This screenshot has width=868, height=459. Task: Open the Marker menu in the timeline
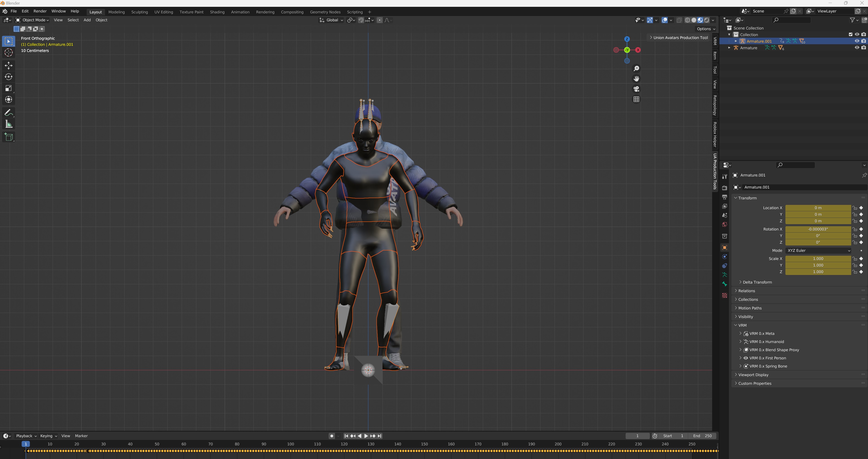click(x=81, y=436)
